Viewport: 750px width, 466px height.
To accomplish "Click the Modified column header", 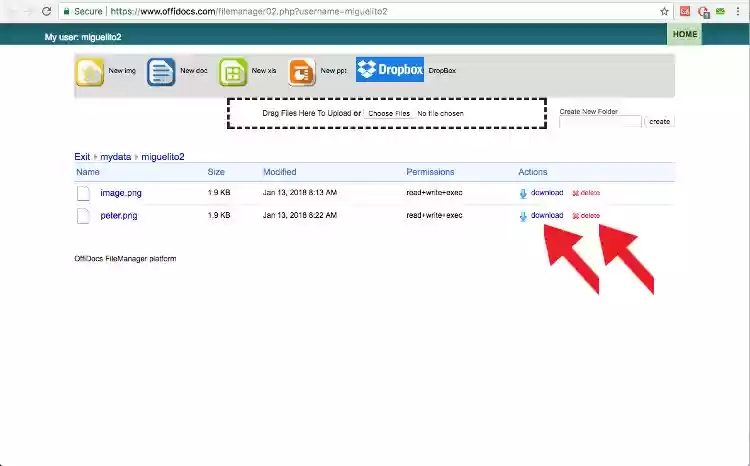I will (279, 172).
